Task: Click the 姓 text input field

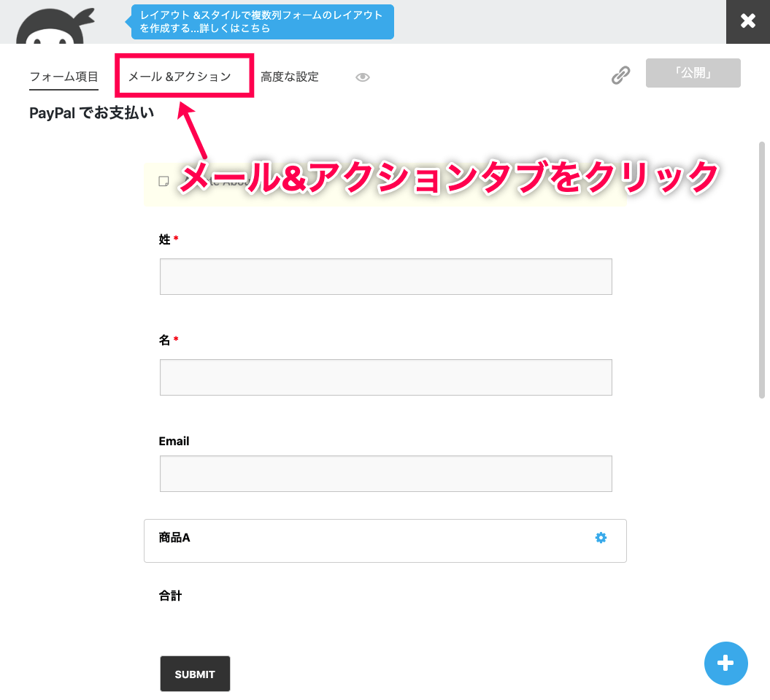Action: pos(385,277)
